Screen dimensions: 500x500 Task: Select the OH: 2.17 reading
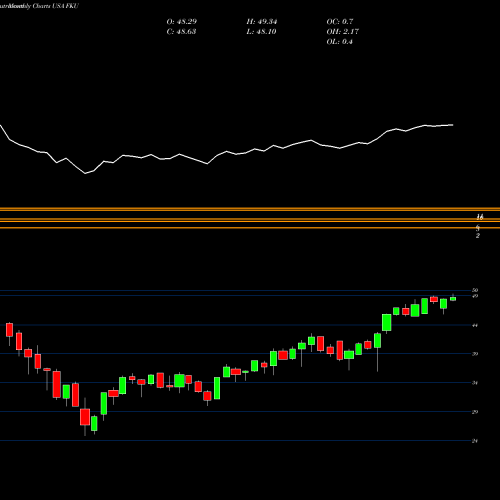342,32
